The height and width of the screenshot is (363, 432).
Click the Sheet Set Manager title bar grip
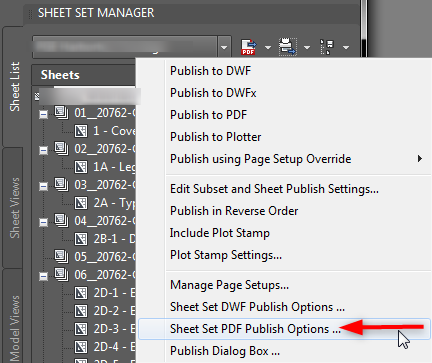point(30,14)
